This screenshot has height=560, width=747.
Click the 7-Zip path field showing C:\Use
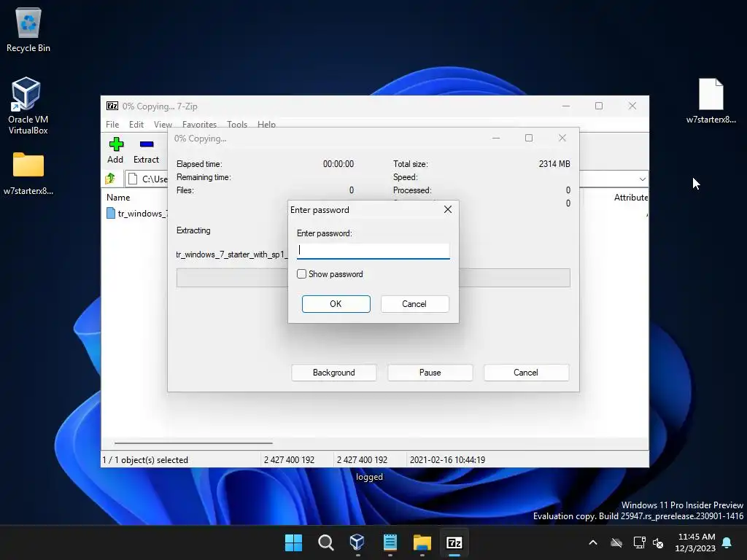point(146,179)
